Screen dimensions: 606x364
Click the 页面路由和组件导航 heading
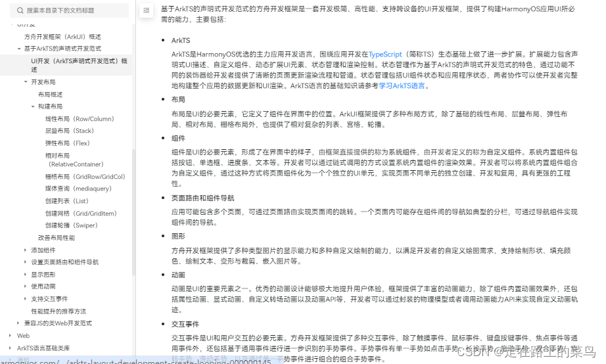point(203,198)
